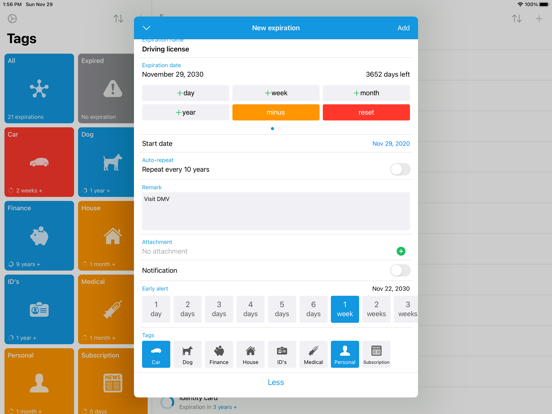552x414 pixels.
Task: Sort expirations with arrows icon at top right
Action: 517,19
